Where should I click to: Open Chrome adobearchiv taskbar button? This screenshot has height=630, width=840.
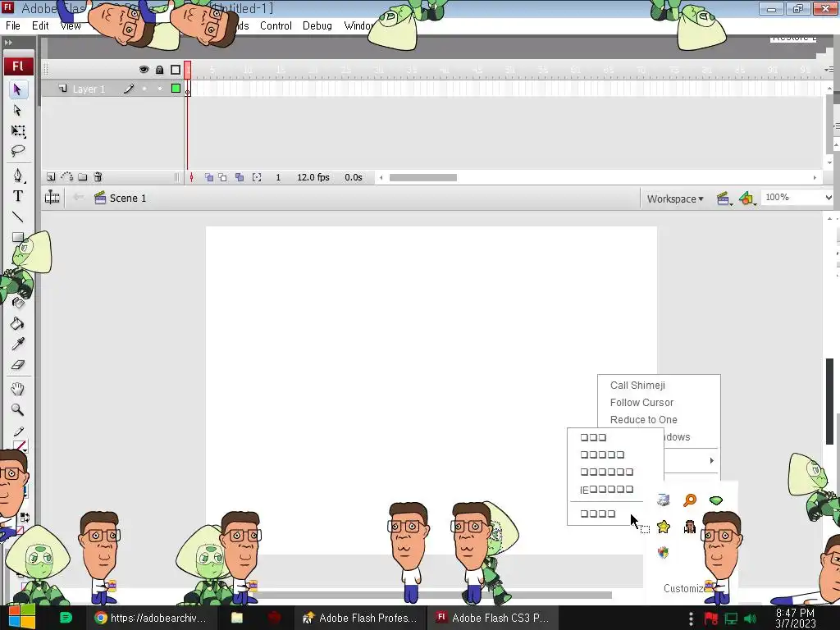pos(151,618)
